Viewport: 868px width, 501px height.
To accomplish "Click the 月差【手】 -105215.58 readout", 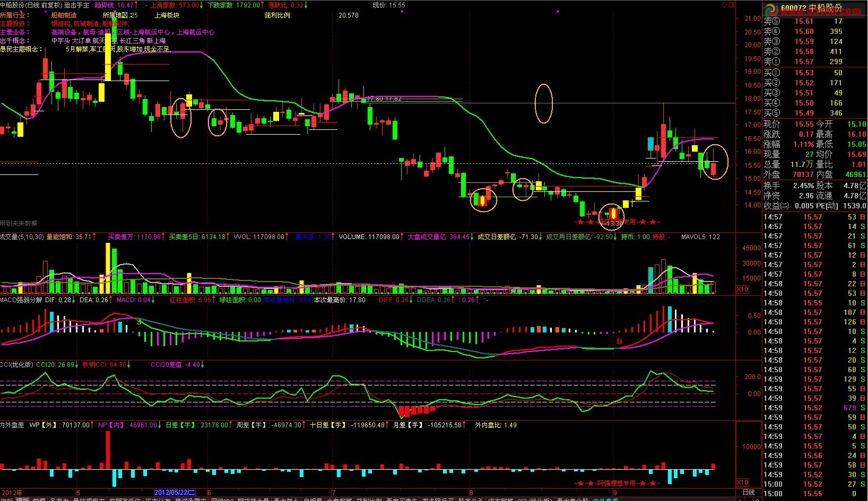I will 429,425.
